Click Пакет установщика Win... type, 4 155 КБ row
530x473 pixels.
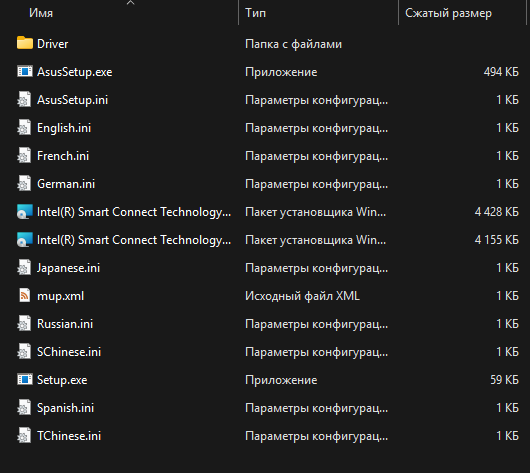[315, 240]
